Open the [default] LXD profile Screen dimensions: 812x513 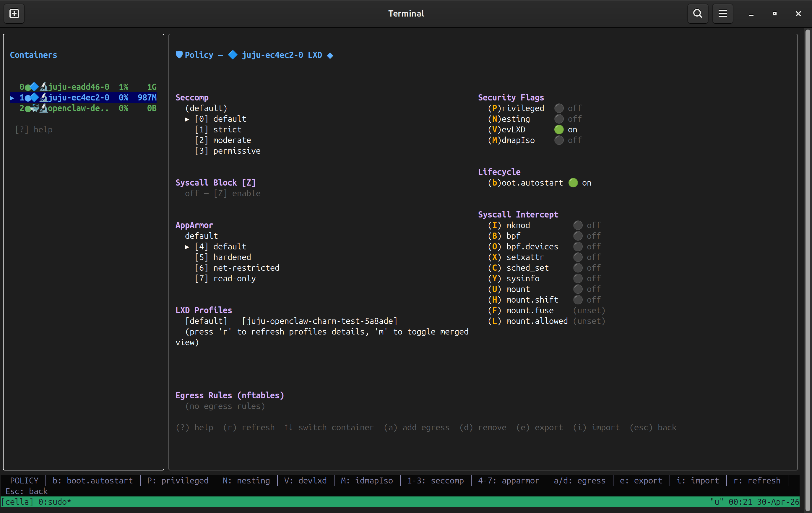pos(206,321)
